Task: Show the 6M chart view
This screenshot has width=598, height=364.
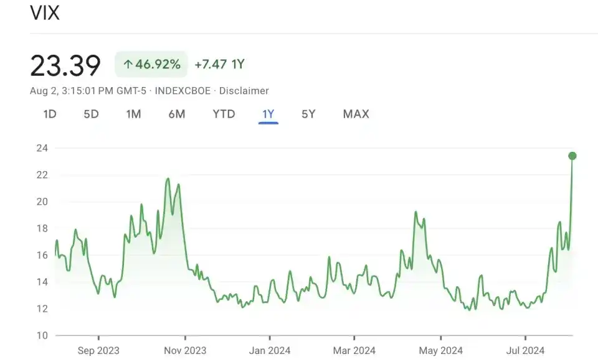Action: 177,114
